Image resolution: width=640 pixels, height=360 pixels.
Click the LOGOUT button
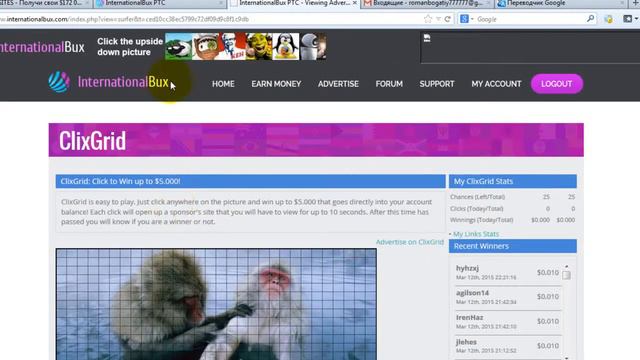pyautogui.click(x=557, y=84)
